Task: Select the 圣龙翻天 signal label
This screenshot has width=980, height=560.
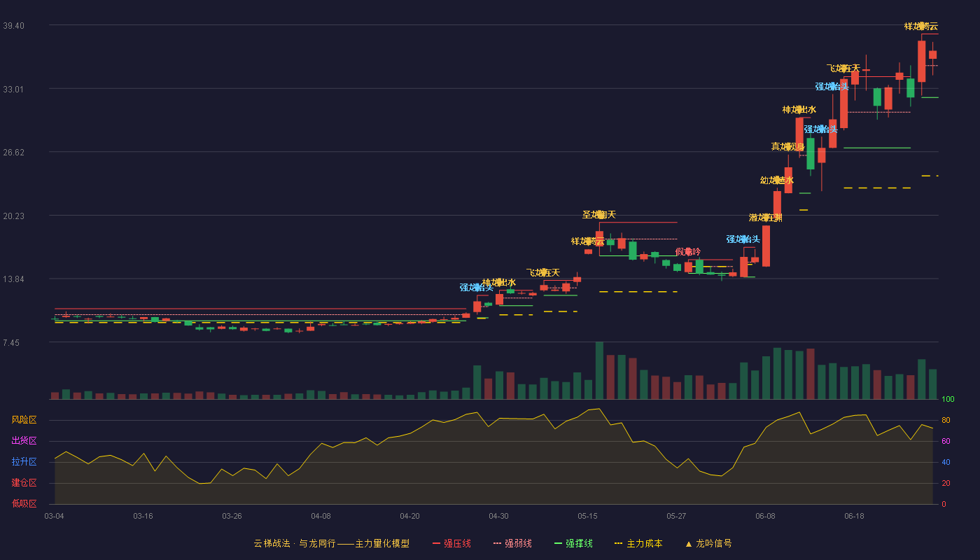Action: (x=599, y=215)
